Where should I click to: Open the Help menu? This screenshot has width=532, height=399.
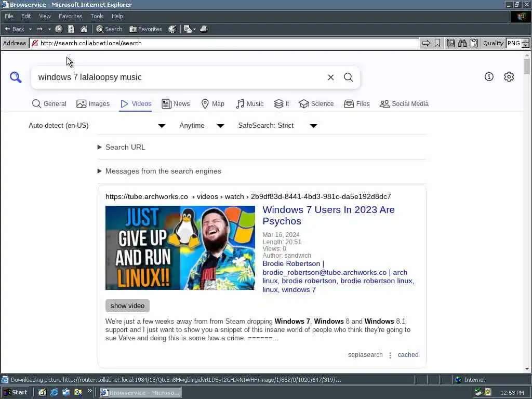pyautogui.click(x=117, y=16)
